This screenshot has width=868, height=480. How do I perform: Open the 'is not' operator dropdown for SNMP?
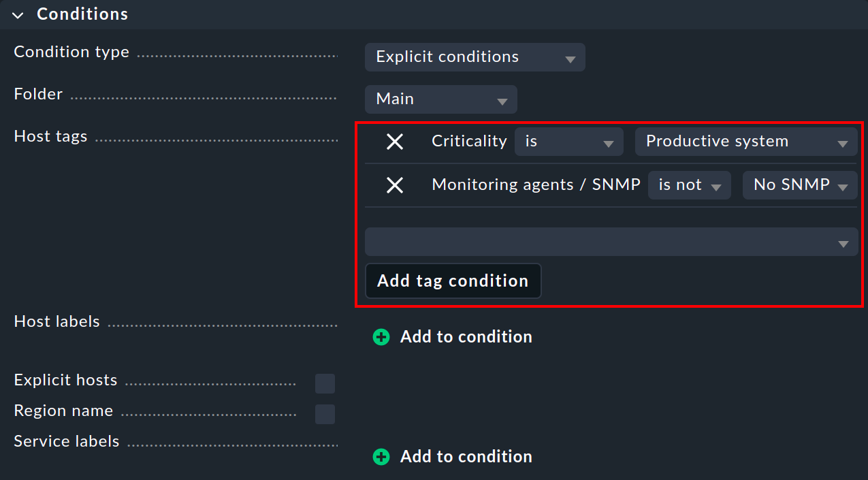click(689, 185)
